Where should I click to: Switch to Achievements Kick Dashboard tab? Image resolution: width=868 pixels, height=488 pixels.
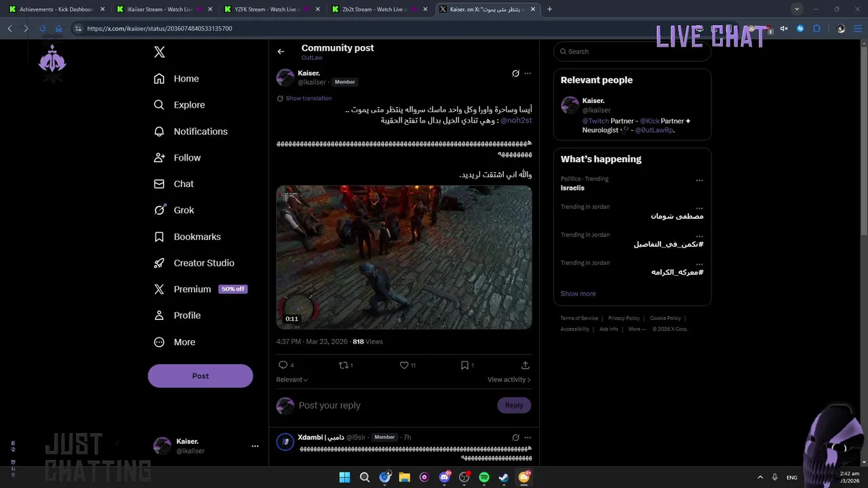tap(57, 9)
